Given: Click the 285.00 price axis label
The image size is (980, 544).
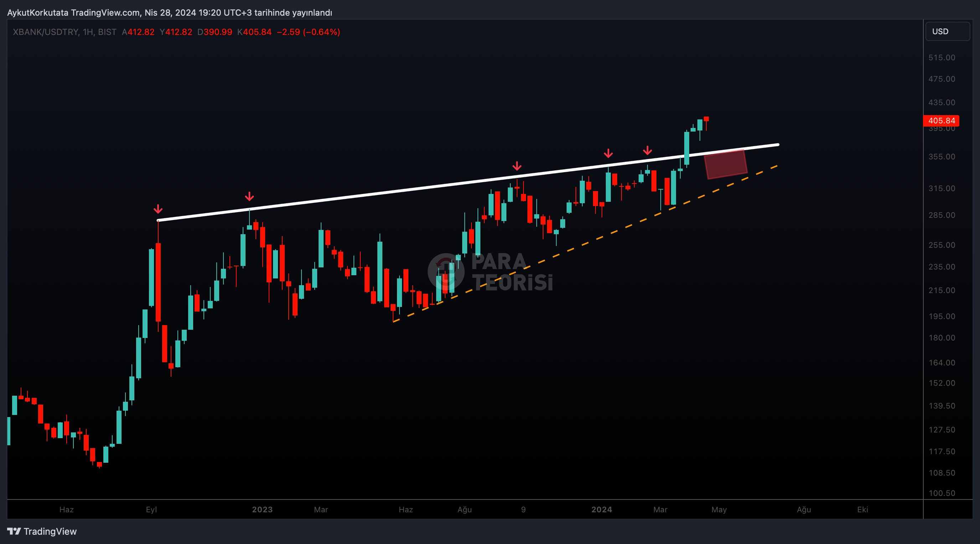Looking at the screenshot, I should [942, 215].
